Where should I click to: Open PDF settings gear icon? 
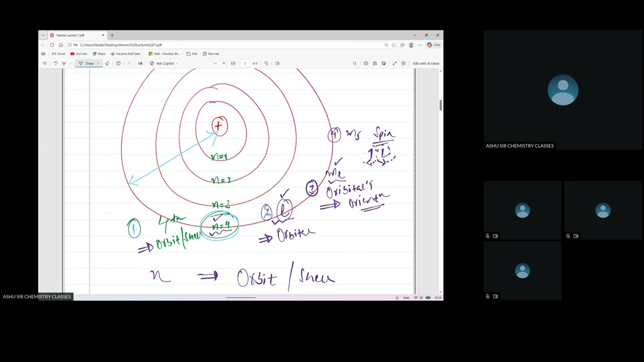(x=404, y=63)
